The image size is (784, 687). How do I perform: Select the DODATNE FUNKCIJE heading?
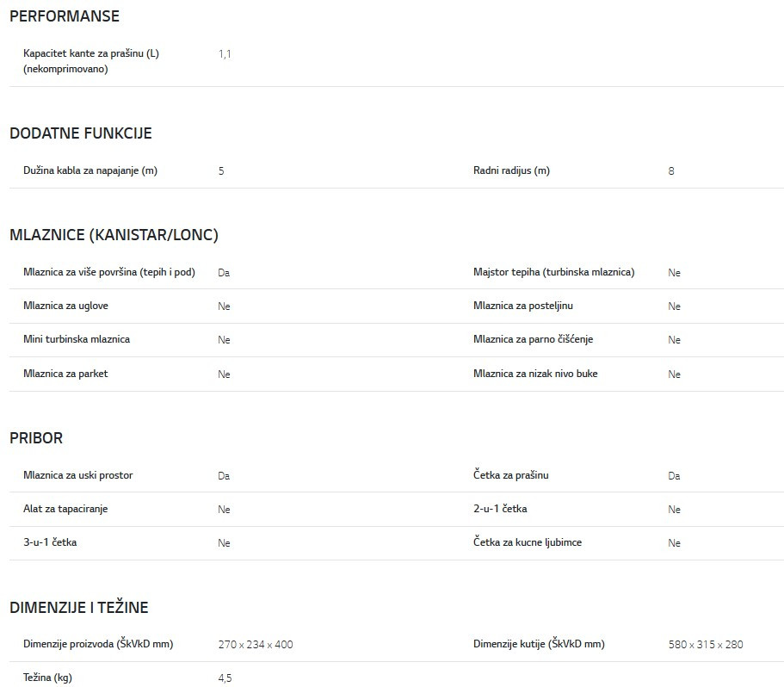point(81,133)
